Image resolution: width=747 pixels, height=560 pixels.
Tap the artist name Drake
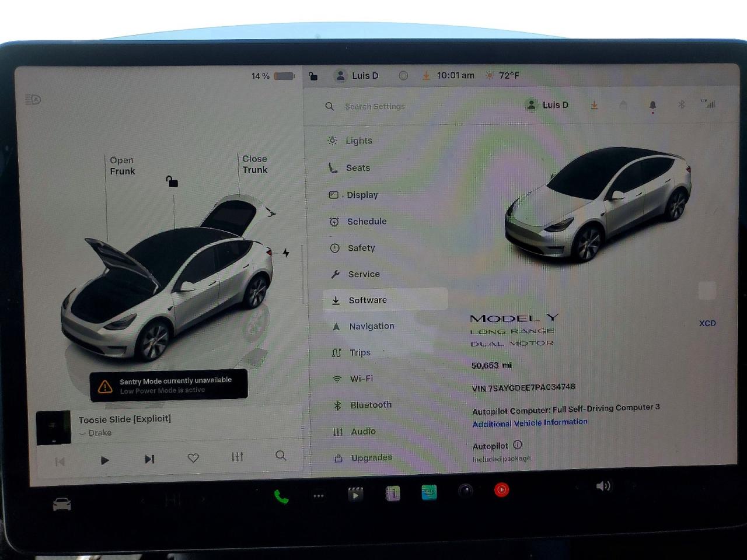[x=100, y=433]
